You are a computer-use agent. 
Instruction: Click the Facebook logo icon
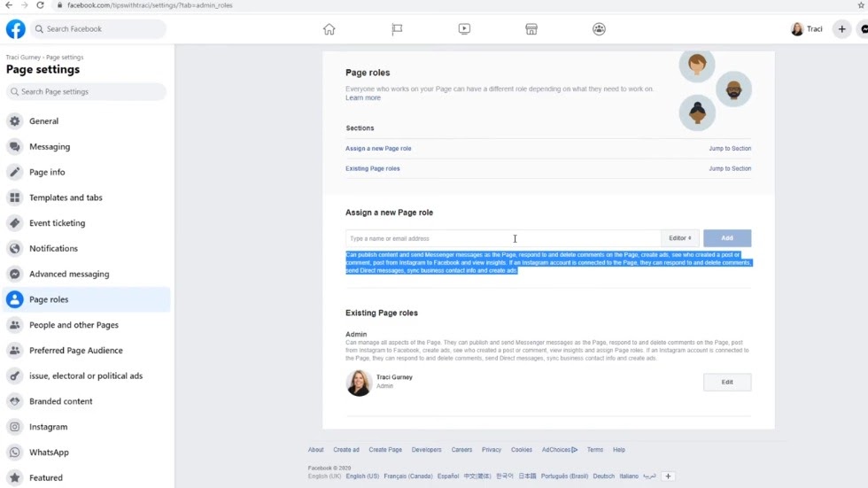click(x=16, y=28)
